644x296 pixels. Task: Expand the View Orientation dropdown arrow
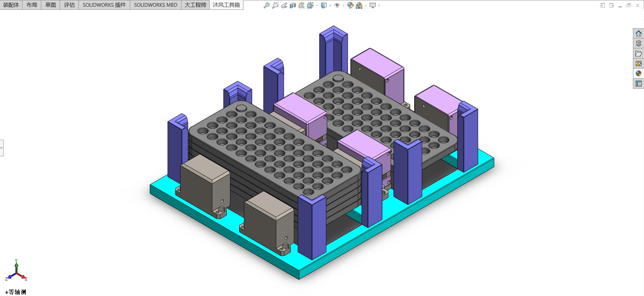point(317,5)
